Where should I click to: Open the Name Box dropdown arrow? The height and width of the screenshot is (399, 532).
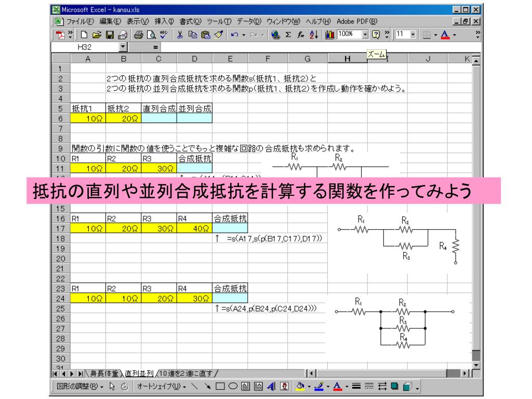(x=123, y=47)
